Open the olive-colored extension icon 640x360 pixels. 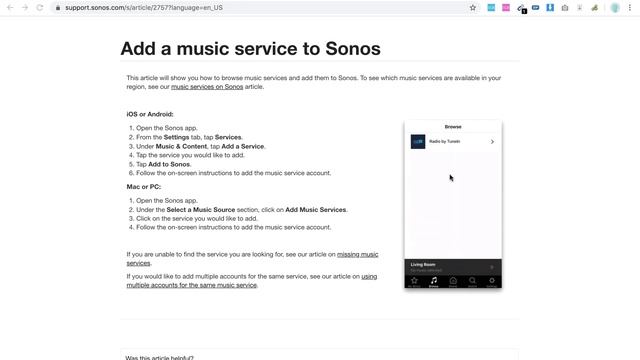pos(595,8)
